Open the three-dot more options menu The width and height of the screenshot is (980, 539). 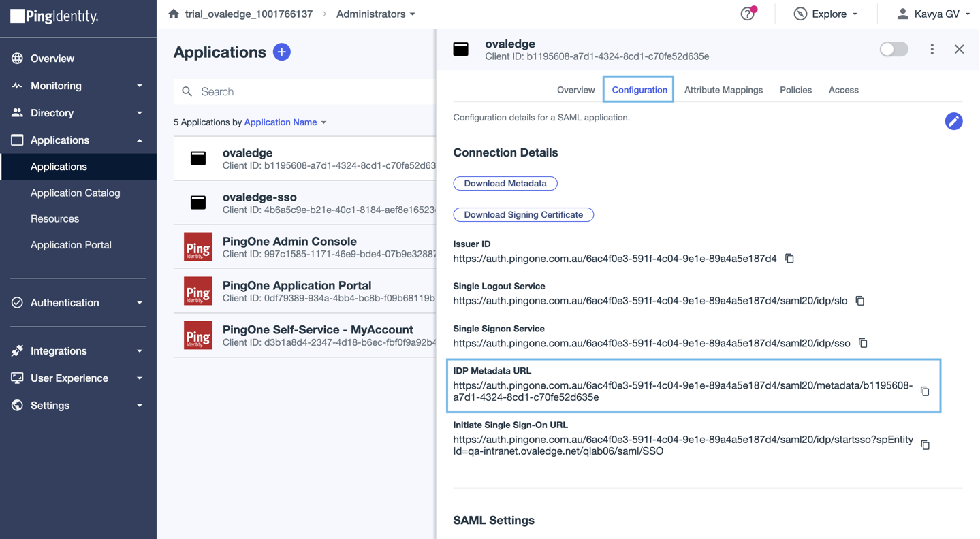[932, 49]
